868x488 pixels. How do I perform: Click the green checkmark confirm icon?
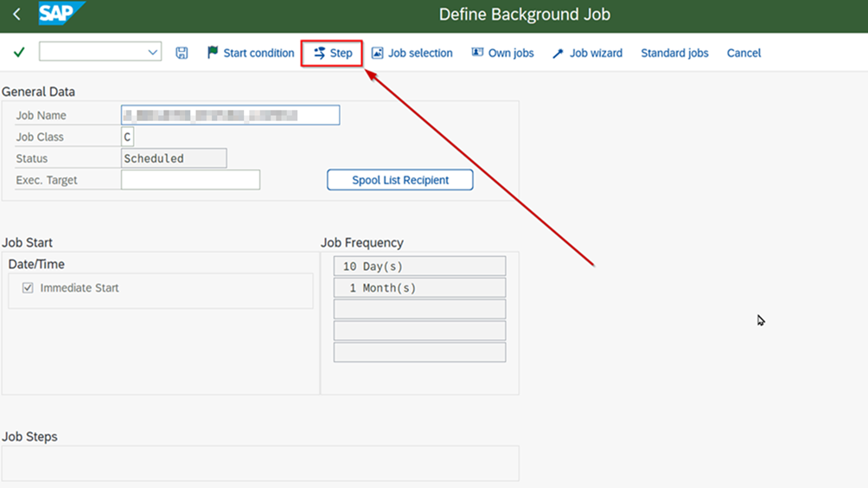click(19, 53)
